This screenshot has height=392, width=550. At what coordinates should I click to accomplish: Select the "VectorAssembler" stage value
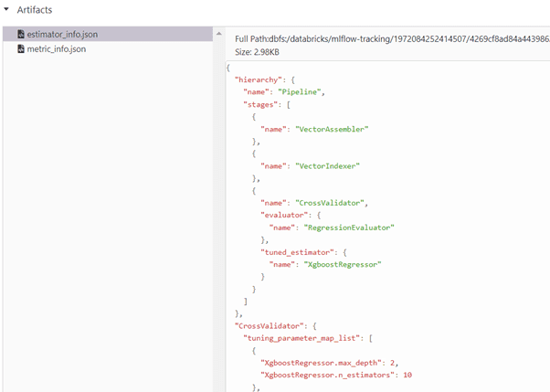click(x=332, y=129)
